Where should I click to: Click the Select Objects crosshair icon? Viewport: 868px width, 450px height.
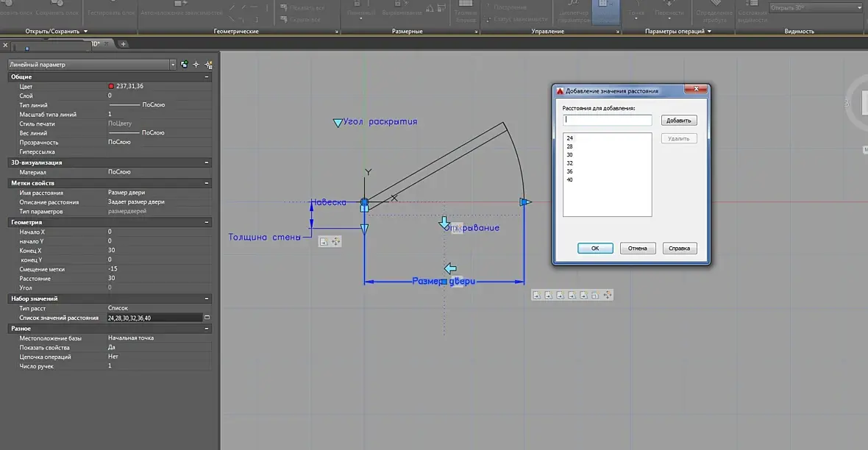coord(196,65)
